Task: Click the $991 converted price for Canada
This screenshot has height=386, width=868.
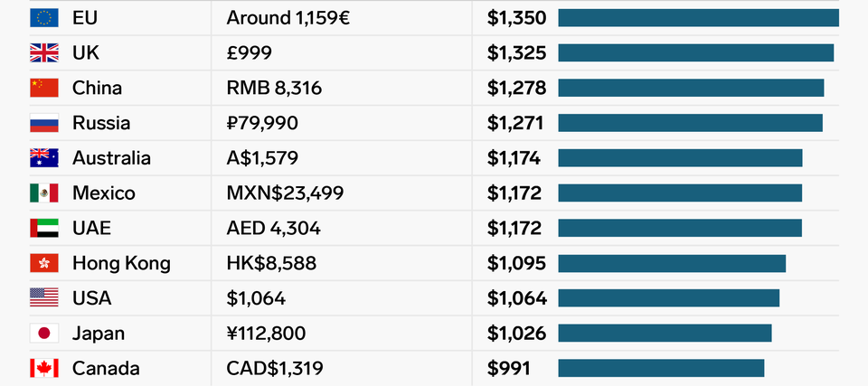Action: (x=508, y=368)
